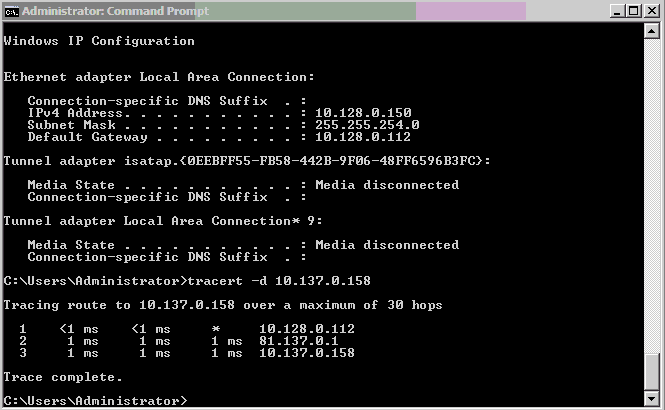Click the default gateway value under Ethernet adapter
This screenshot has height=410, width=665.
363,137
